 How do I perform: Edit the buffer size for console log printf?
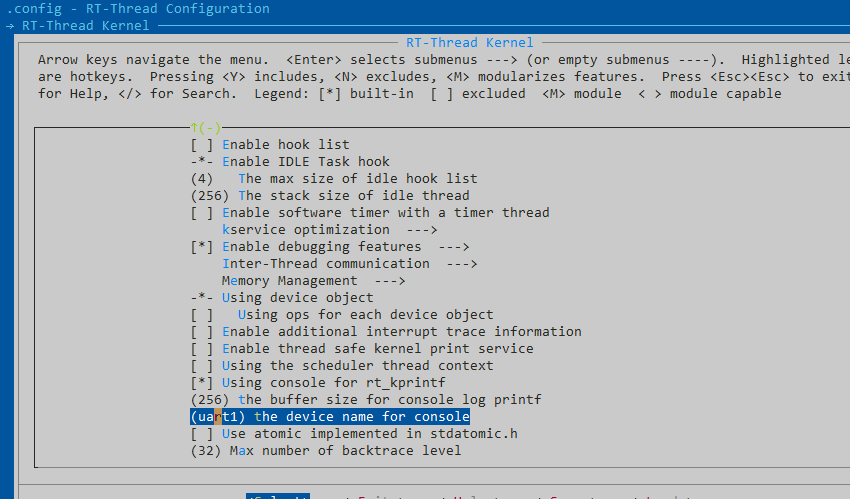[x=366, y=399]
